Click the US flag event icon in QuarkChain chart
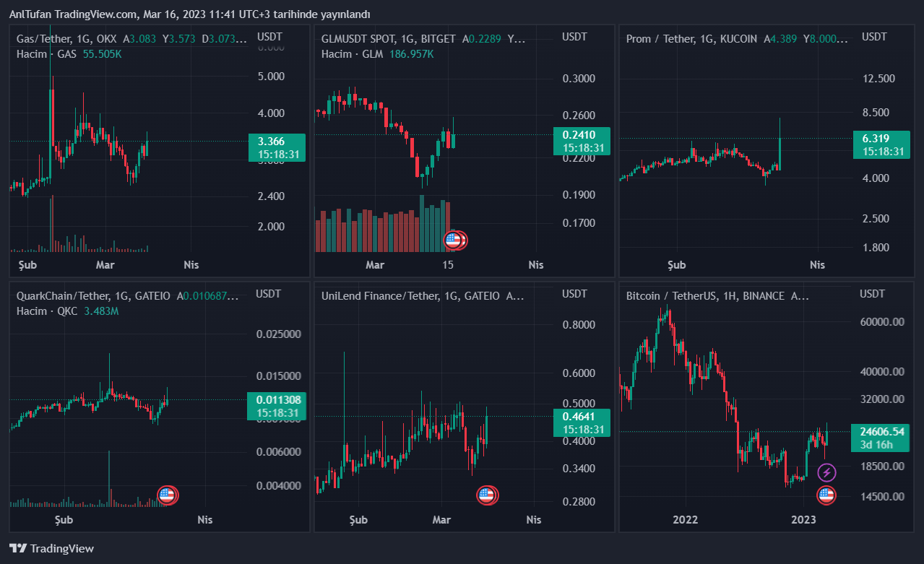924x564 pixels. point(167,495)
